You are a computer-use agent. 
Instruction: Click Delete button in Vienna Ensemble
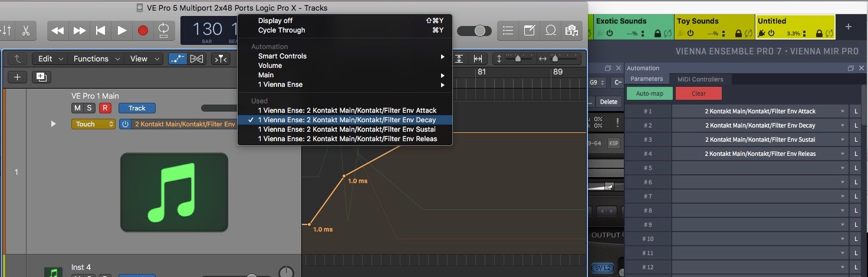[x=609, y=102]
